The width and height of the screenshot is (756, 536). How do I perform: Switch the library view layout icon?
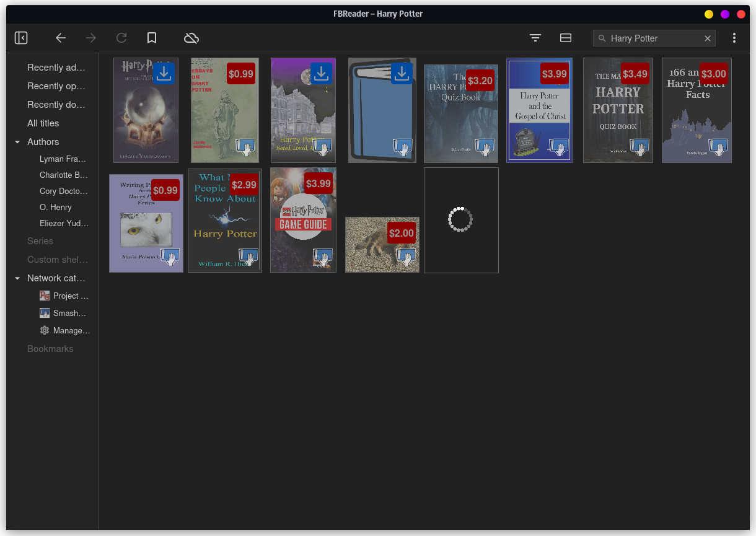click(566, 38)
